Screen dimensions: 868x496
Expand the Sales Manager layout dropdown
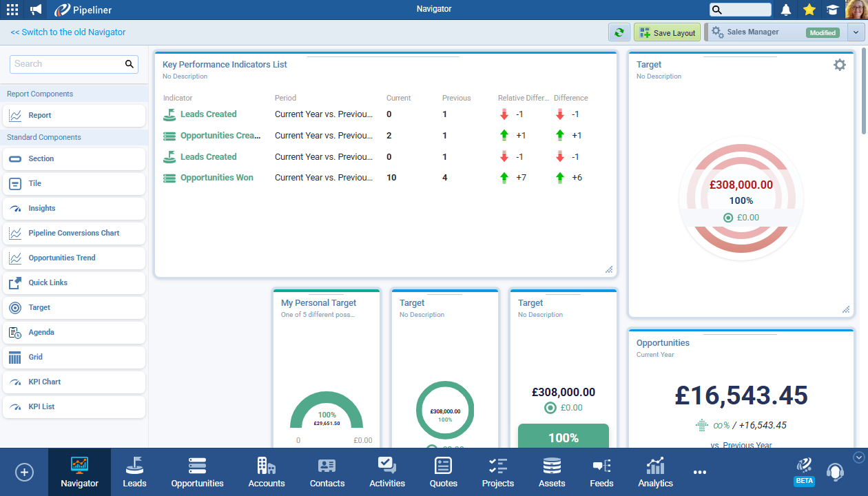click(x=856, y=32)
